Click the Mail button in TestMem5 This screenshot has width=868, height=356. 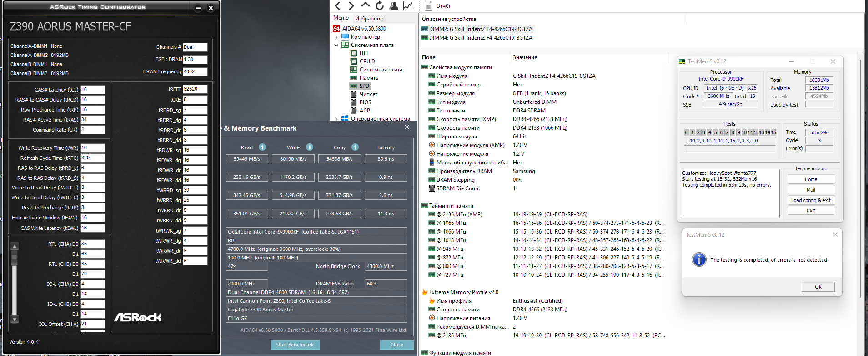tap(811, 190)
